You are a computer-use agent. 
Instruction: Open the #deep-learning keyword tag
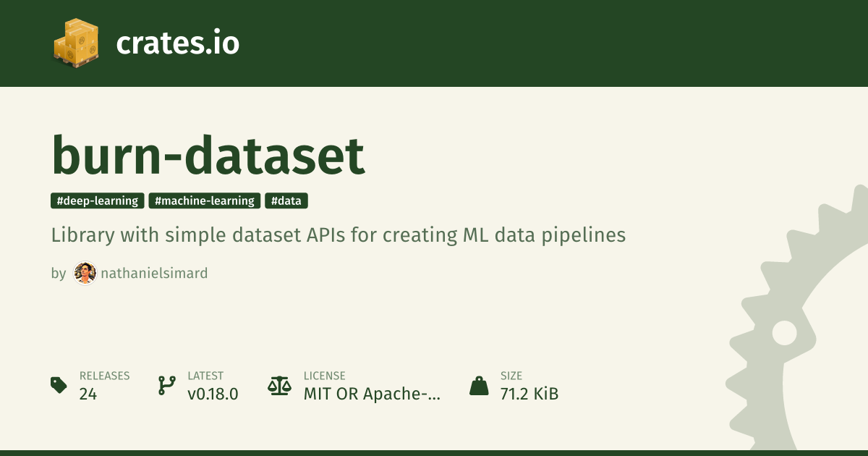[98, 201]
